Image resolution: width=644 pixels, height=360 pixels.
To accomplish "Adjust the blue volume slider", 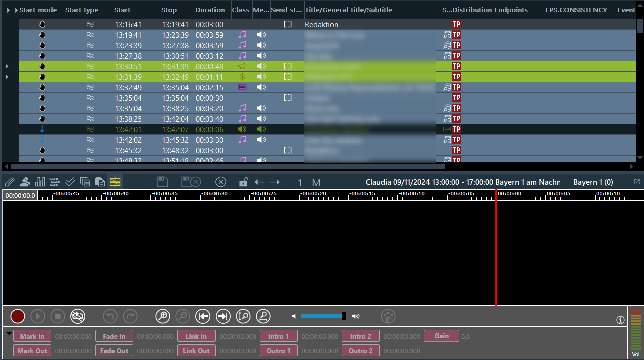I will 322,316.
